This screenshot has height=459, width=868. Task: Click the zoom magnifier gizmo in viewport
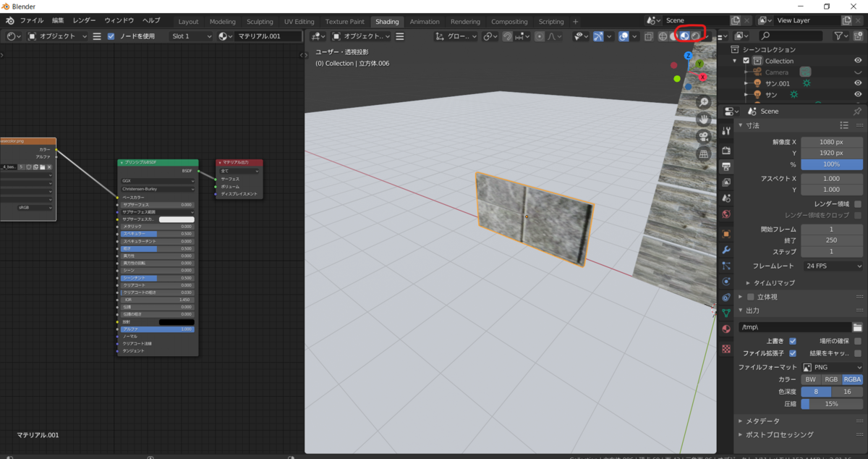(x=703, y=103)
